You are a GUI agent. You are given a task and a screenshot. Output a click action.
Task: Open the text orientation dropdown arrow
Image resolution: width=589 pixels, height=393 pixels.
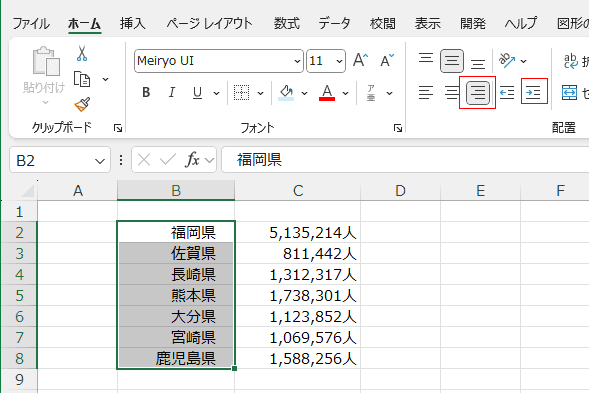coord(524,61)
